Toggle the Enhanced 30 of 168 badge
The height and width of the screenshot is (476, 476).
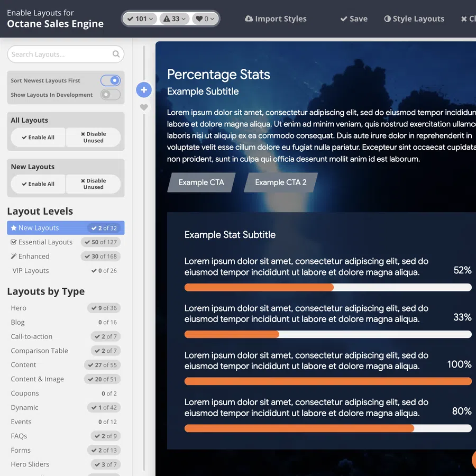click(x=100, y=256)
